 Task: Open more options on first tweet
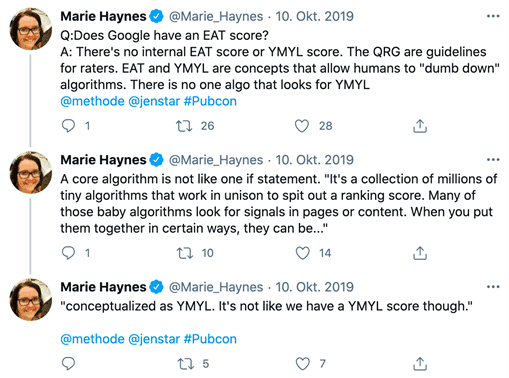[493, 16]
